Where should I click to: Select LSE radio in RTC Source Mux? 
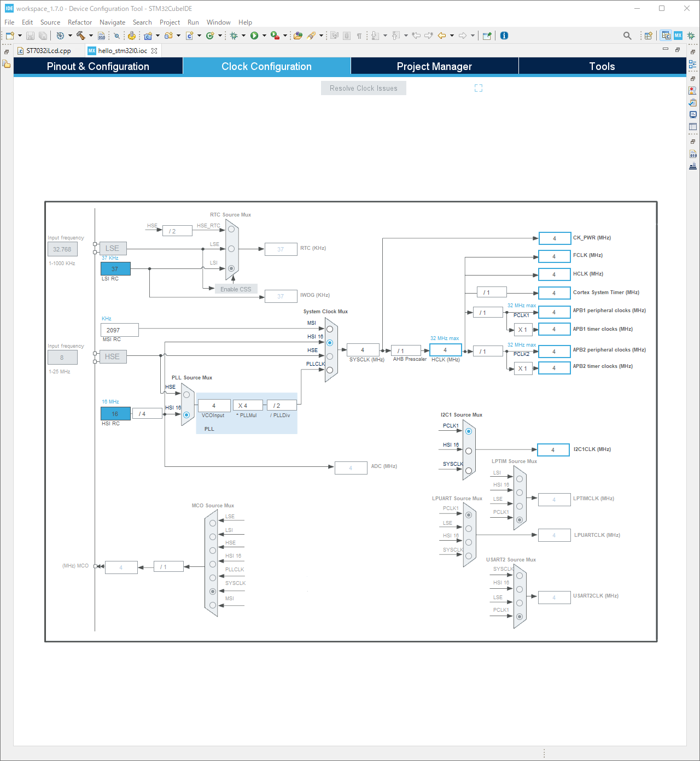tap(231, 249)
